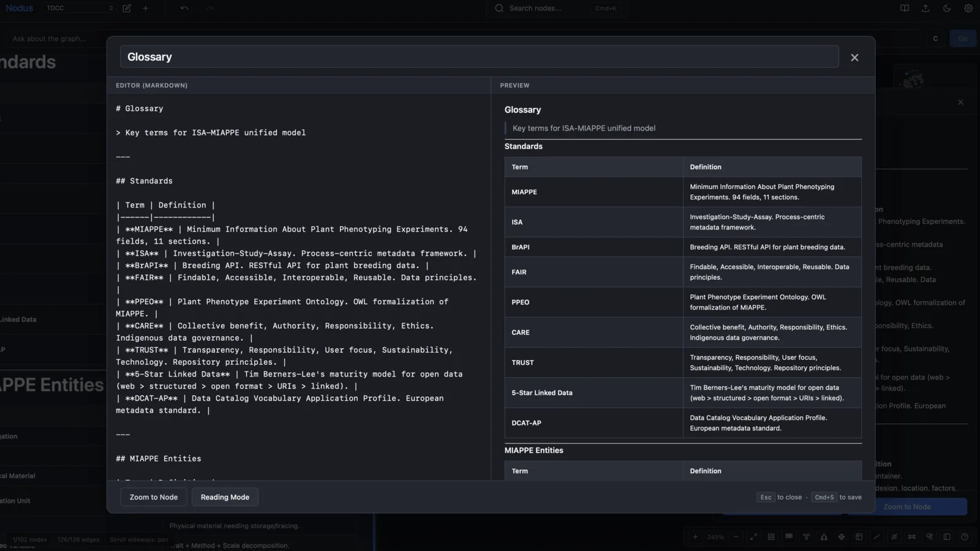Image resolution: width=980 pixels, height=551 pixels.
Task: Click the '## MIAPPE Entities' line in the editor
Action: 159,459
